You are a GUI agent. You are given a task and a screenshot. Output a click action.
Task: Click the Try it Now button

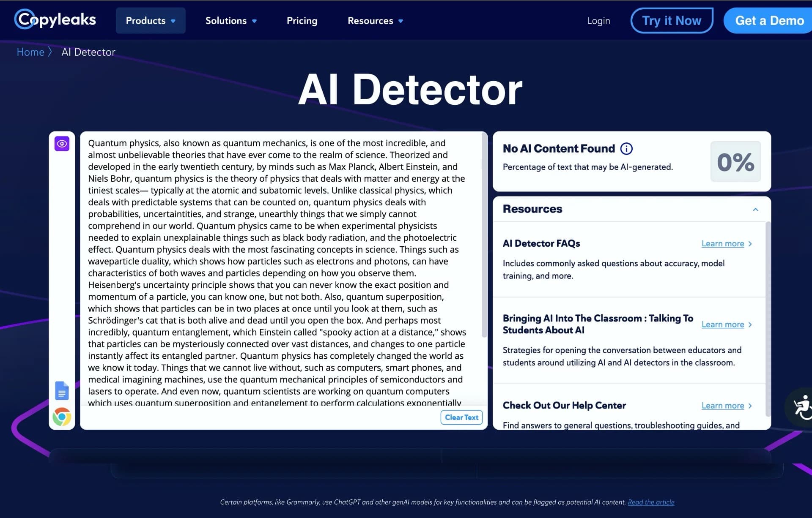672,20
